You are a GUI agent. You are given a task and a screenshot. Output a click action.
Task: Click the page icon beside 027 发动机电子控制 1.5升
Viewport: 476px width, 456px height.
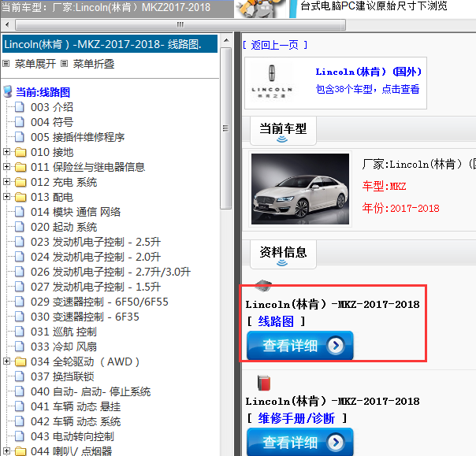pyautogui.click(x=20, y=287)
